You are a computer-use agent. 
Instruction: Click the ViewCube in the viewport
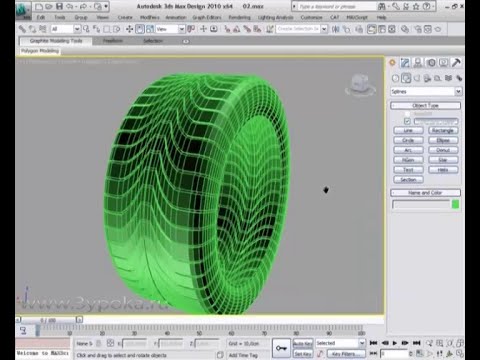click(360, 84)
